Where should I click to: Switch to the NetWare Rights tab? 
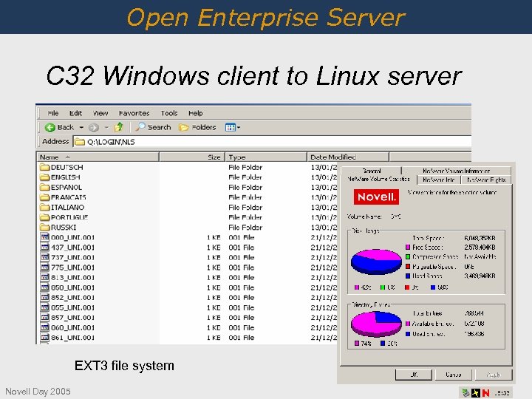486,180
